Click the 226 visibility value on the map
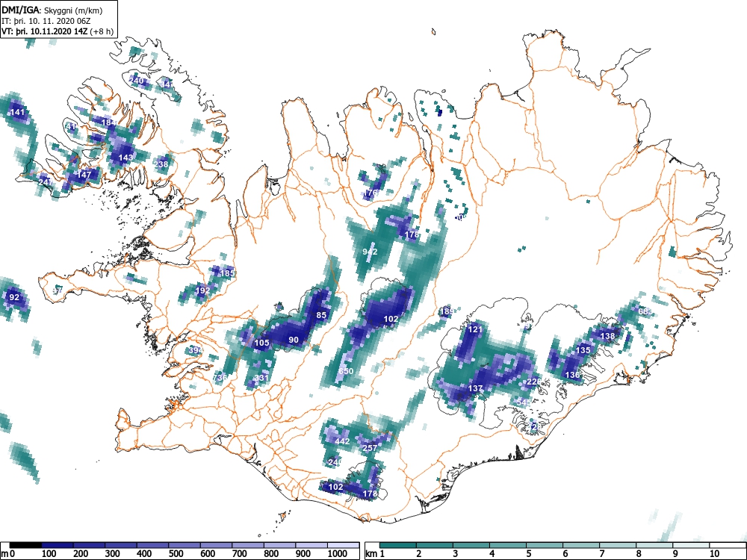Viewport: 747px width, 560px height. (x=534, y=382)
